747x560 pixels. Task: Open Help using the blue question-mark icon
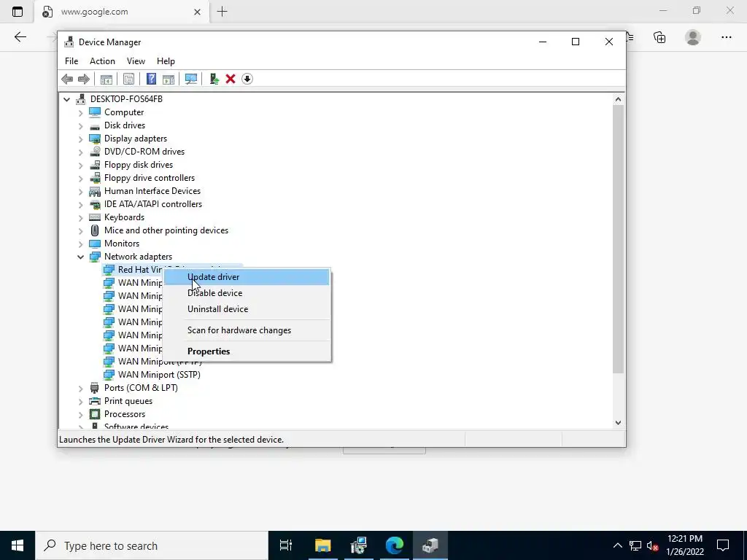click(151, 79)
